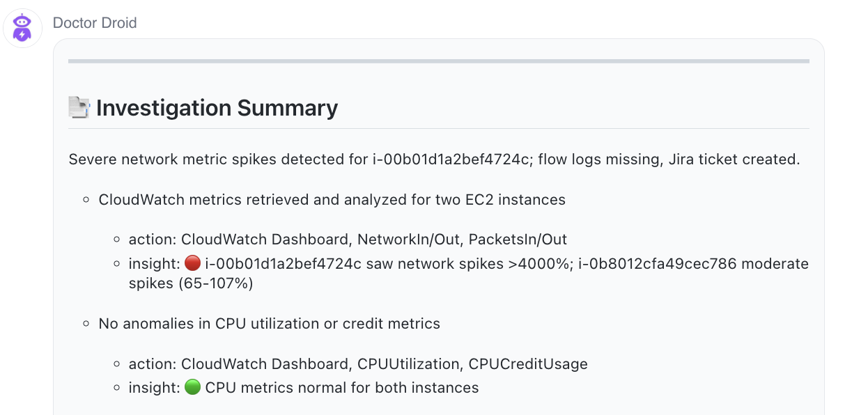Click bullet beside CloudWatch metrics retrieved line
Screen dimensions: 868x415
pyautogui.click(x=86, y=200)
